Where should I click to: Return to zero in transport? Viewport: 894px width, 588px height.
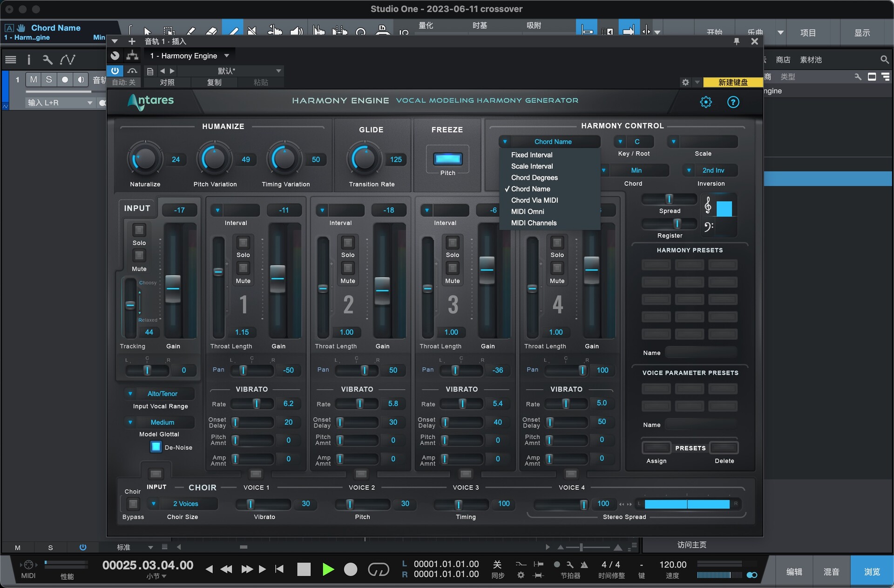coord(279,569)
